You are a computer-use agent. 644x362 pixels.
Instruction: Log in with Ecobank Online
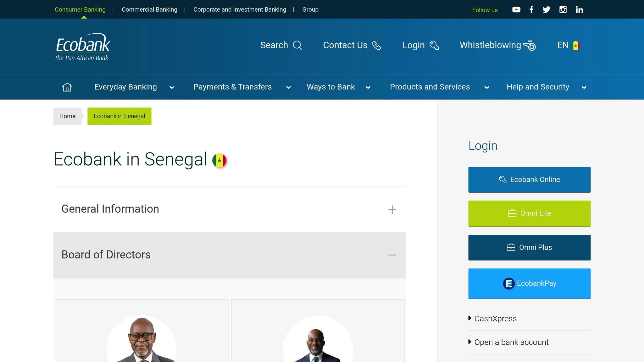pyautogui.click(x=529, y=179)
